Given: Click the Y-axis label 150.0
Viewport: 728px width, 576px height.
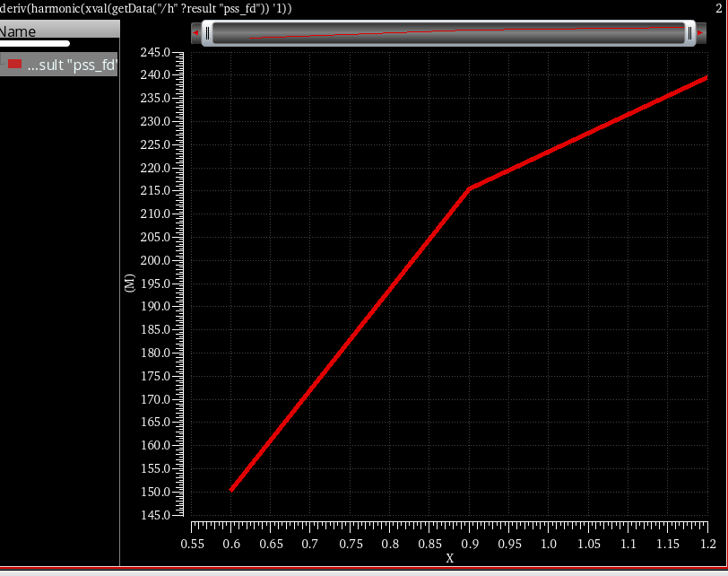Looking at the screenshot, I should [155, 492].
